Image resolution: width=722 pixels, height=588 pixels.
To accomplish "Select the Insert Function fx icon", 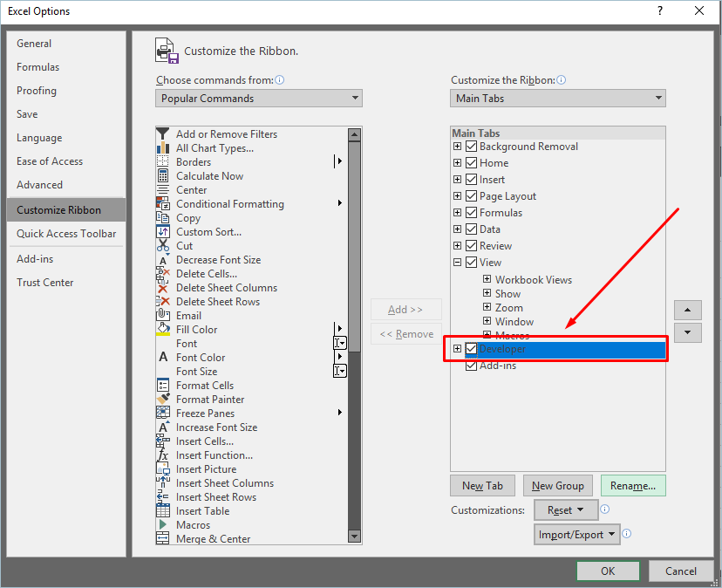I will click(162, 455).
